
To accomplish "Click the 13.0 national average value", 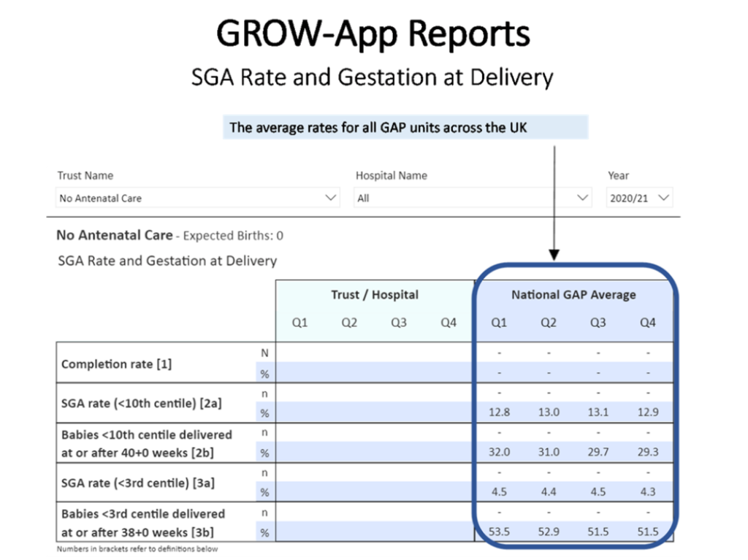I will tap(549, 412).
